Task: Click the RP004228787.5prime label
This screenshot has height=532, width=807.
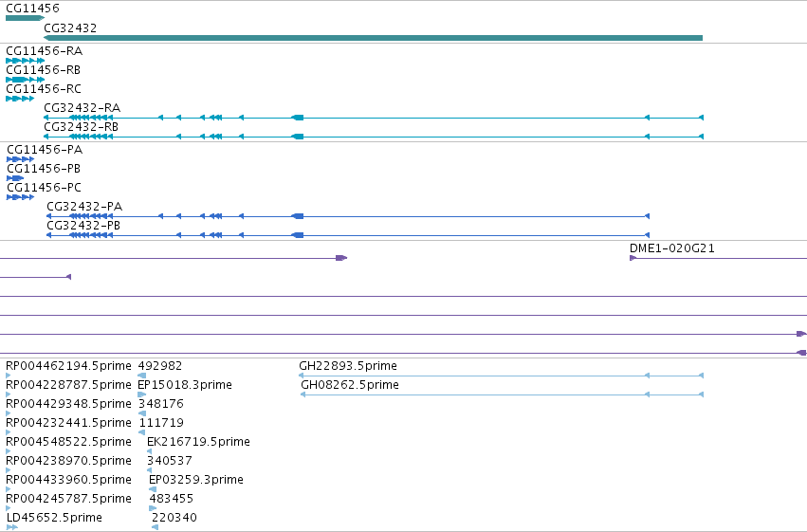Action: pyautogui.click(x=68, y=385)
